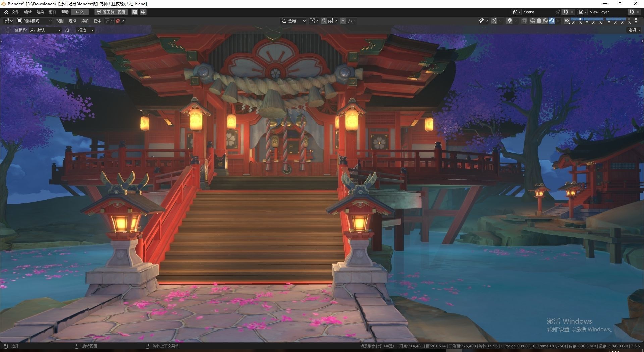Click the 选择 mouse hint icon in status bar
Screen dimensions: 644x352
[5, 346]
